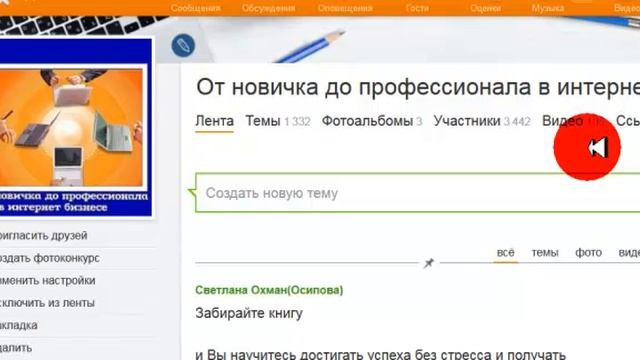Screen dimensions: 640x360
Task: Click the round blue pencil edit-cover icon
Action: pos(183,45)
